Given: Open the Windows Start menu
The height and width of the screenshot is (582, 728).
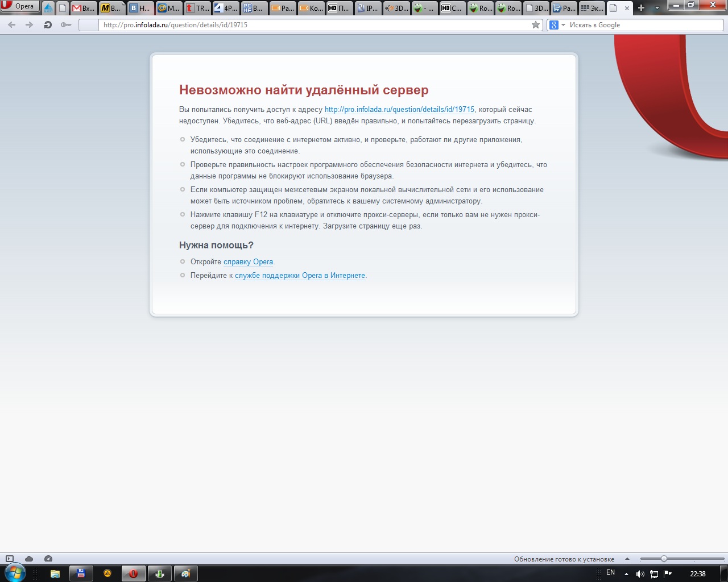Looking at the screenshot, I should click(x=15, y=573).
